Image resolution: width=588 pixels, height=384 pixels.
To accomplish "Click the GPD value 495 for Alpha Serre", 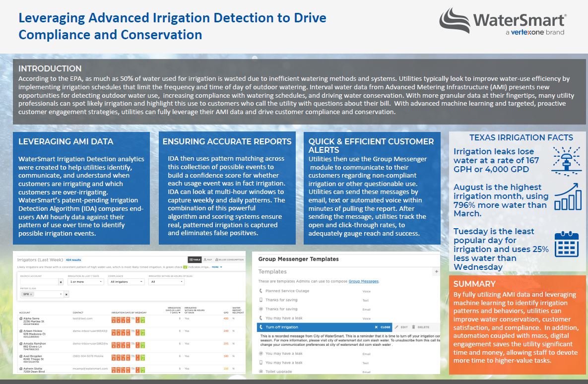I will pyautogui.click(x=226, y=319).
